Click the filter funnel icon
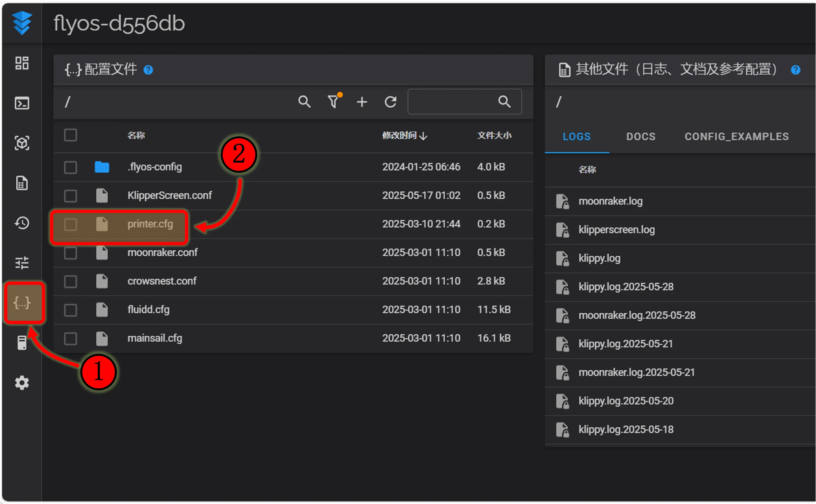This screenshot has height=504, width=816. click(x=333, y=101)
